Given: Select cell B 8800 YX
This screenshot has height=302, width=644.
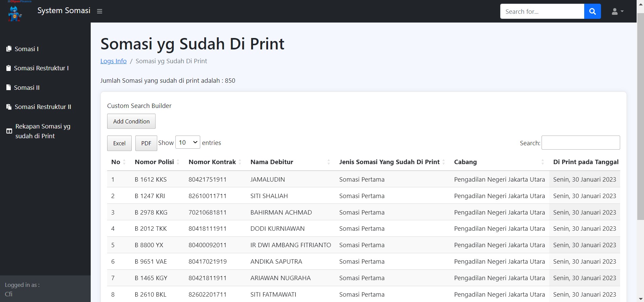Looking at the screenshot, I should click(149, 245).
